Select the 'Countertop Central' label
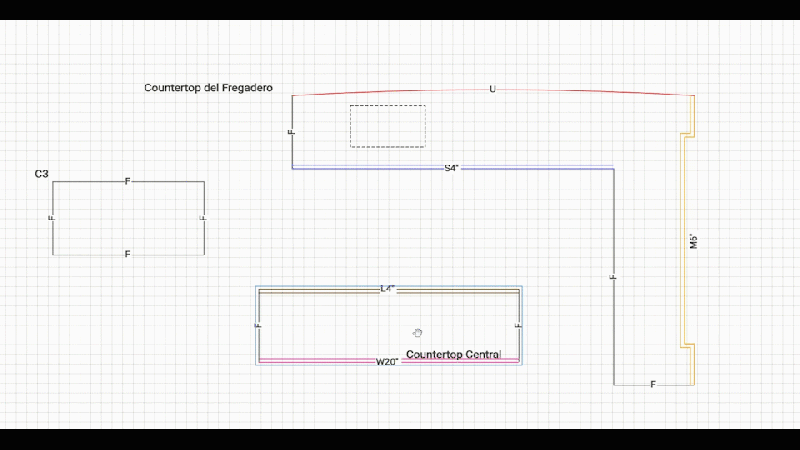This screenshot has height=450, width=800. point(454,354)
